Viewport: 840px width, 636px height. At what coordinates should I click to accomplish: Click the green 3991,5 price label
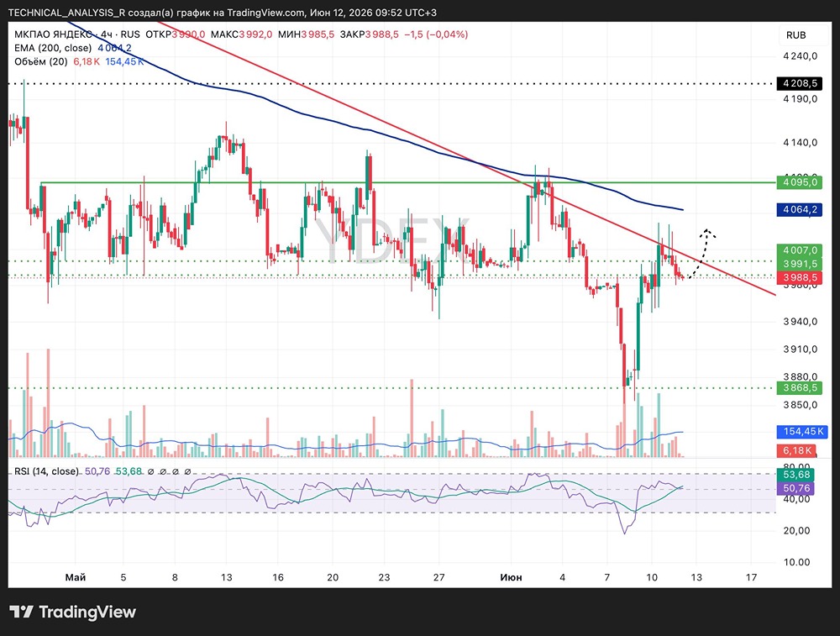(x=800, y=264)
